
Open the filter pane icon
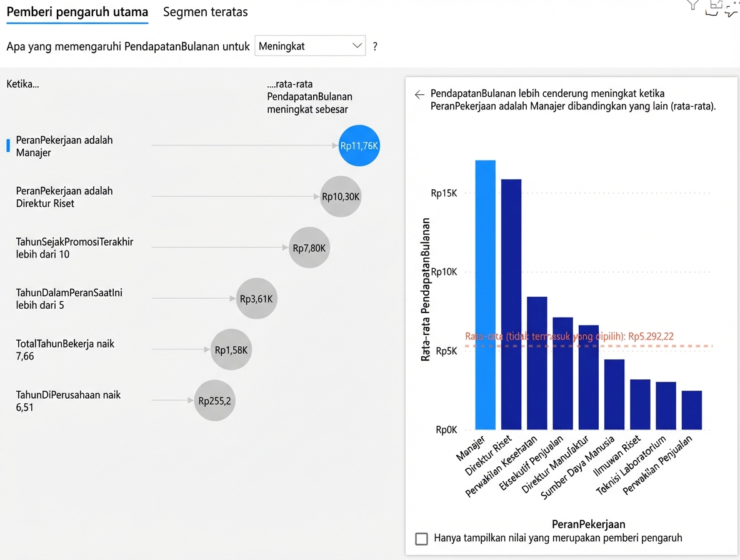[x=691, y=6]
